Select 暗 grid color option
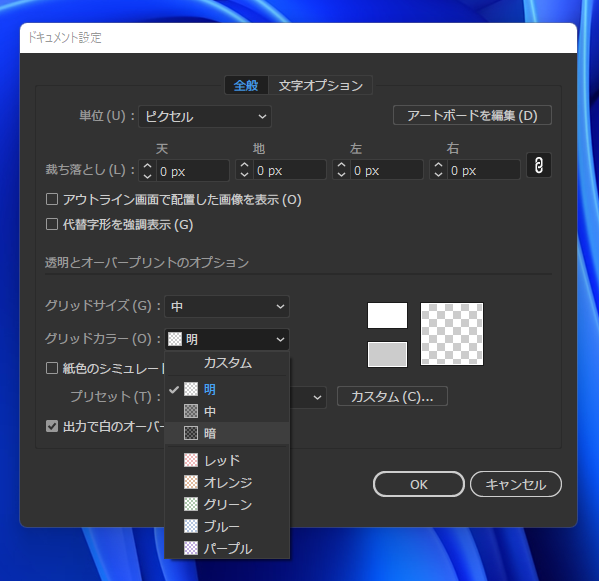The image size is (599, 581). 227,433
